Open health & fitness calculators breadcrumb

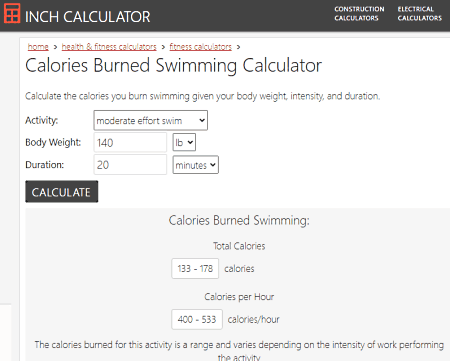pyautogui.click(x=109, y=47)
